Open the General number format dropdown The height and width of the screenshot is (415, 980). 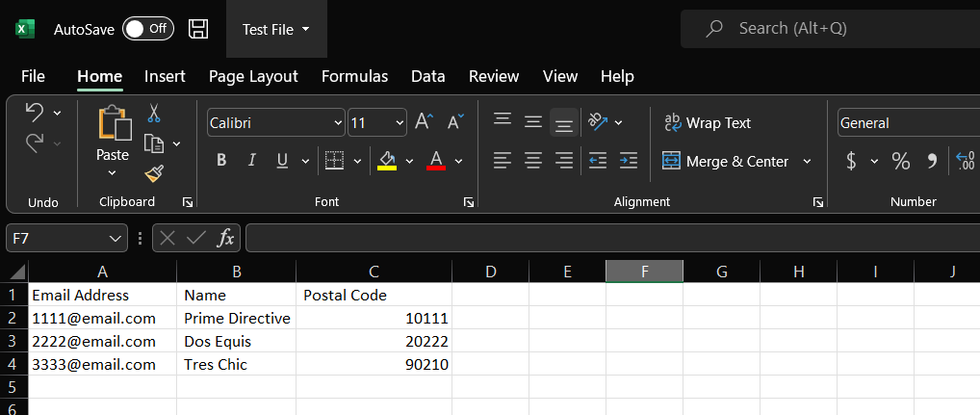pos(905,123)
